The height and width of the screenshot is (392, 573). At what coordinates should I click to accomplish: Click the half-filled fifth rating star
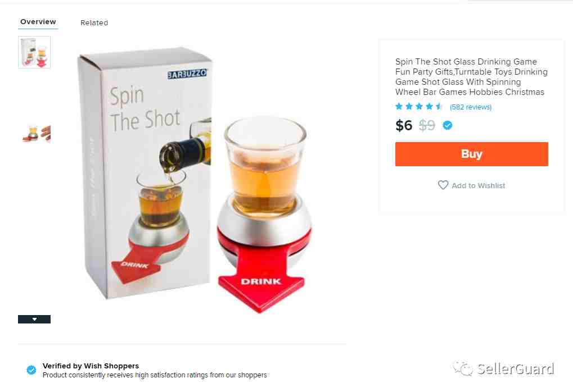coord(439,107)
